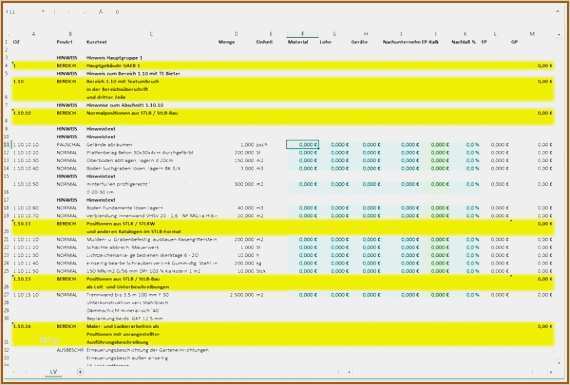This screenshot has height=385, width=570.
Task: Select column J header
Action: click(x=435, y=34)
